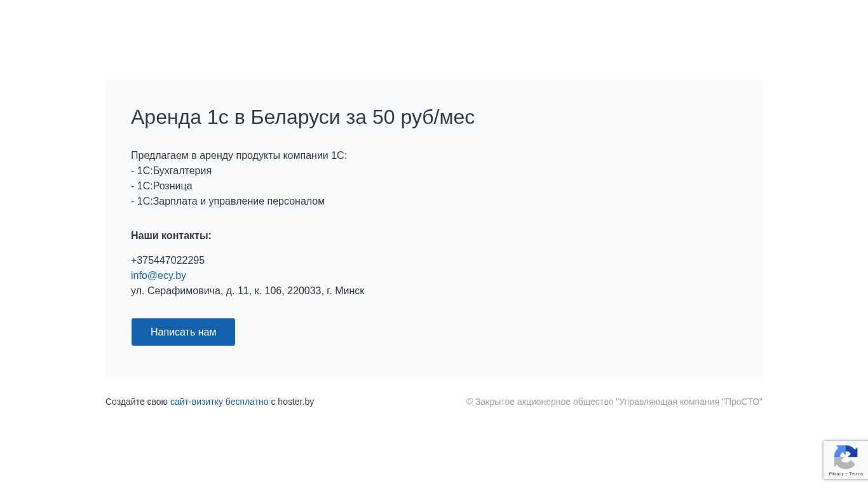Open the info@ecy.by email link
The height and width of the screenshot is (488, 868).
click(x=158, y=276)
